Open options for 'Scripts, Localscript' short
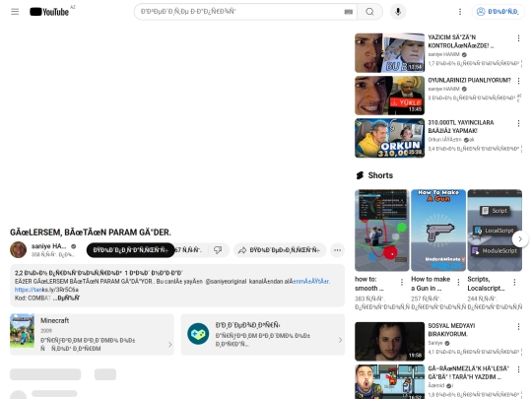Viewport: 532px width, 399px height. click(x=514, y=282)
